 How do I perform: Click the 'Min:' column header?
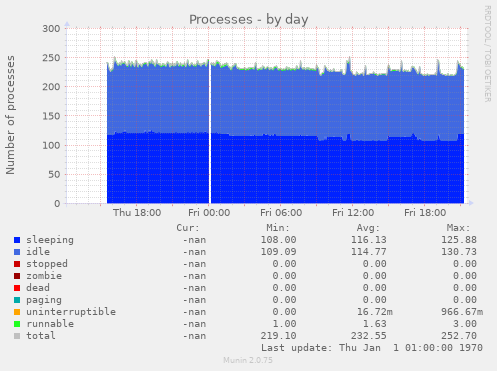click(x=278, y=228)
